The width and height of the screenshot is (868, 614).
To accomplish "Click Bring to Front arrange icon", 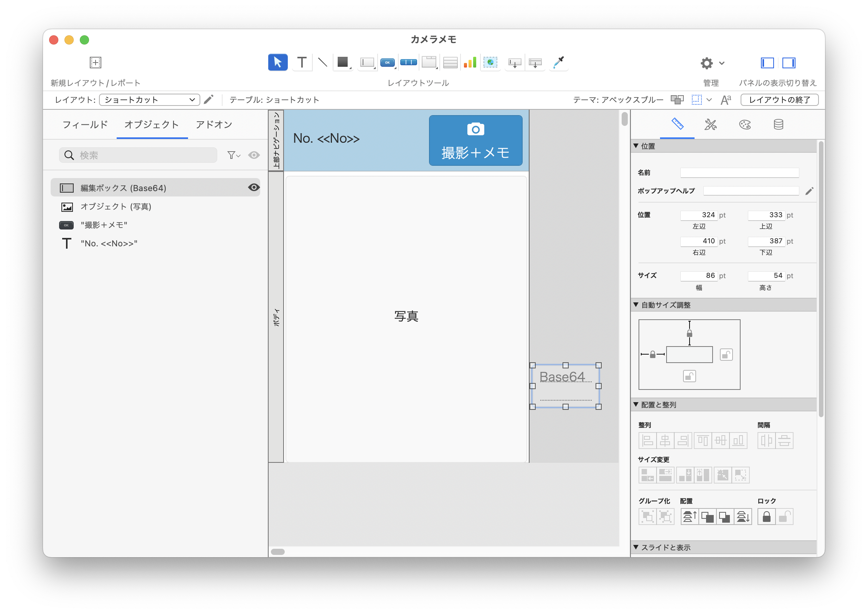I will click(690, 517).
